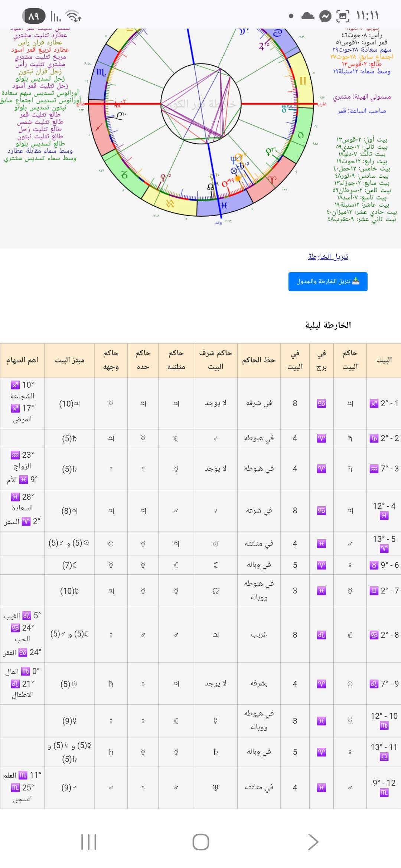Click the Taurus symbol in the green segment
The image size is (401, 868).
pyautogui.click(x=301, y=135)
